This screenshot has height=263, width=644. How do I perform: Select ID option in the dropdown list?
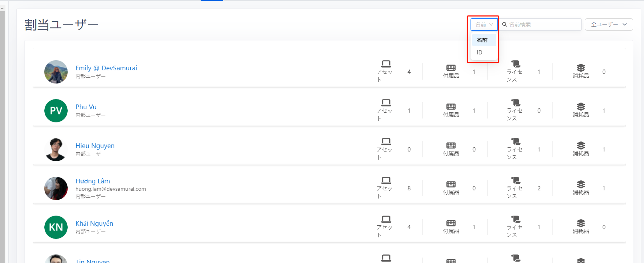tap(480, 52)
